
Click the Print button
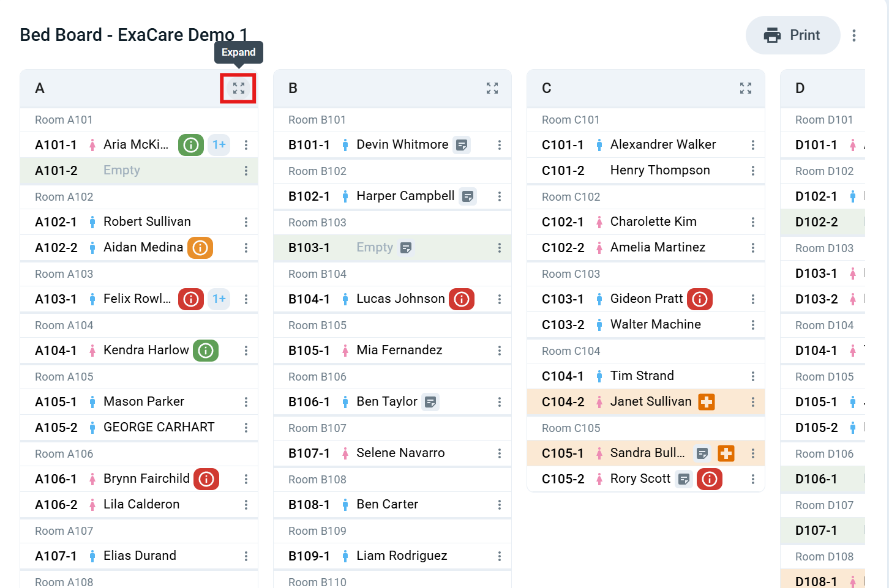pos(793,35)
